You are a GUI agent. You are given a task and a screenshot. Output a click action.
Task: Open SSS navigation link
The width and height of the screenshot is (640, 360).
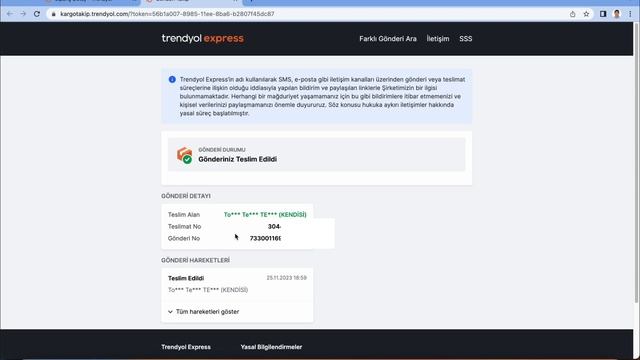pos(465,39)
